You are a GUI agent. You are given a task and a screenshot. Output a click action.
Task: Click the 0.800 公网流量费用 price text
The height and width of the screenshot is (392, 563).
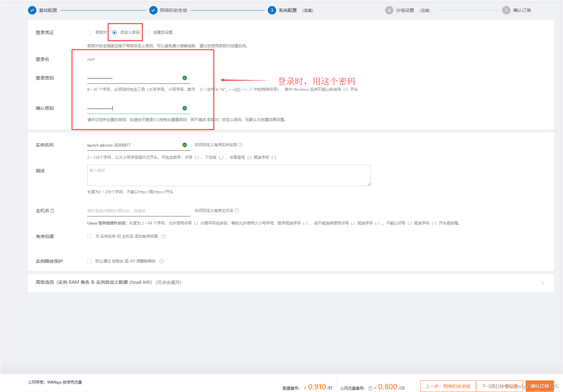[387, 387]
